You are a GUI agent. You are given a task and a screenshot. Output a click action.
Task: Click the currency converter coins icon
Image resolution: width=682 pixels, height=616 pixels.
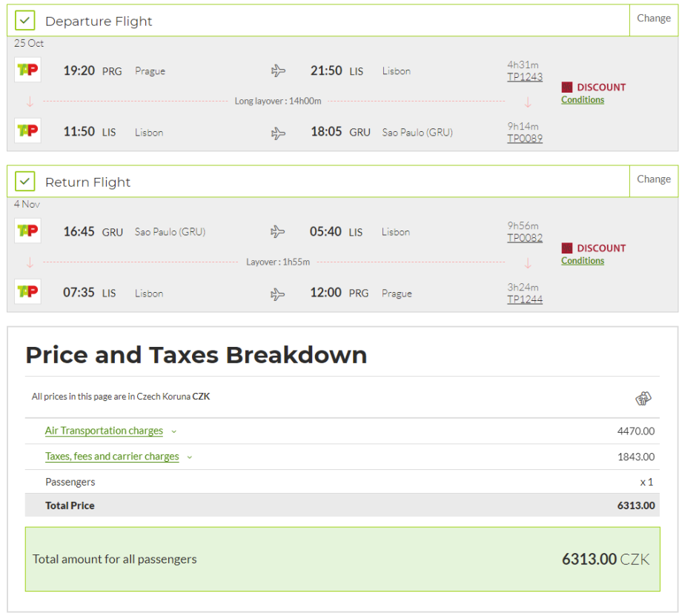643,399
